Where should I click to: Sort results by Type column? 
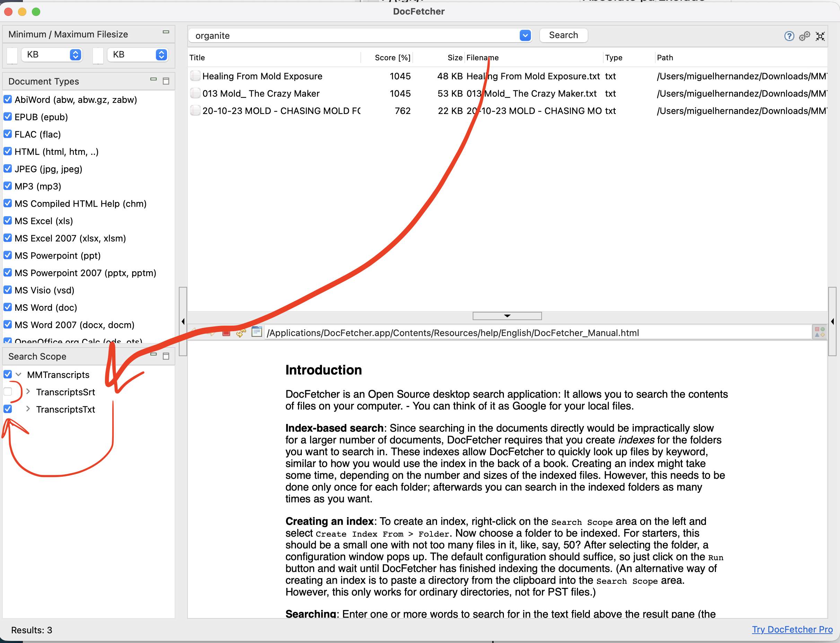click(629, 58)
